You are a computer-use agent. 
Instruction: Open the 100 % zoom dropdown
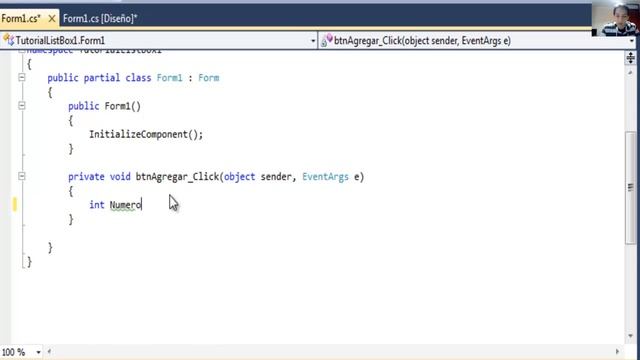[38, 352]
